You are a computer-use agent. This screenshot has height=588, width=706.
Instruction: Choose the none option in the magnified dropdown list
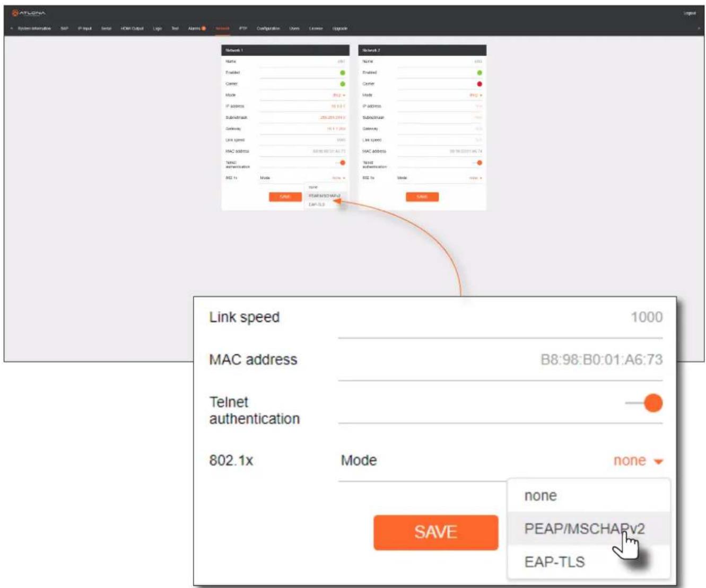pyautogui.click(x=589, y=496)
